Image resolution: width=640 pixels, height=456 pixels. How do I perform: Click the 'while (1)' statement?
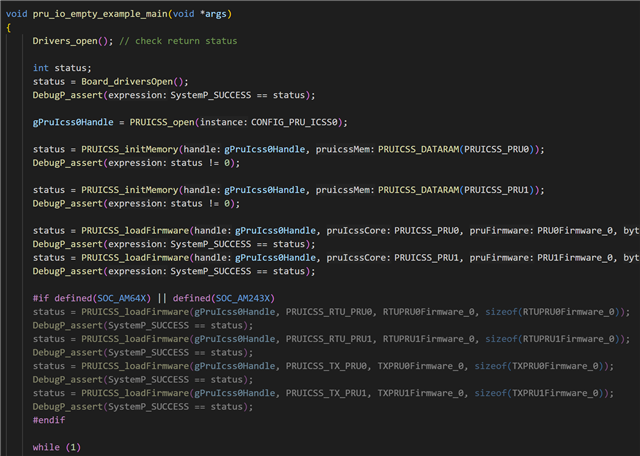pyautogui.click(x=57, y=447)
